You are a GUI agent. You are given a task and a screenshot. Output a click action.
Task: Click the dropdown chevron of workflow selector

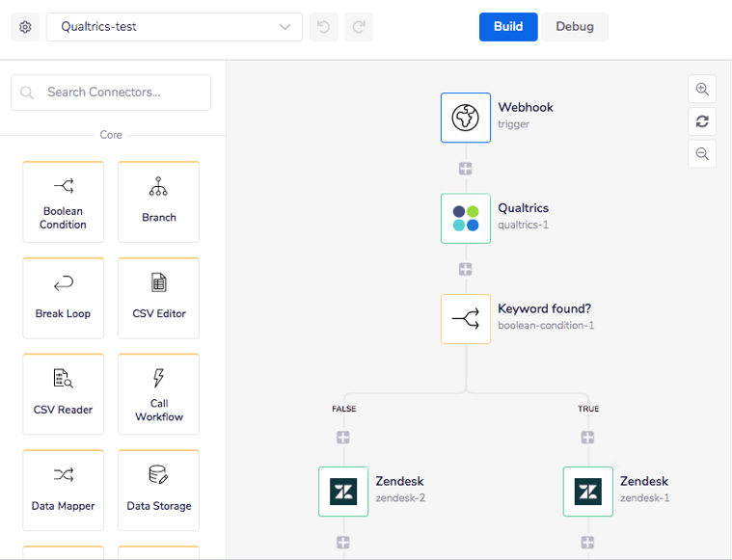(285, 27)
